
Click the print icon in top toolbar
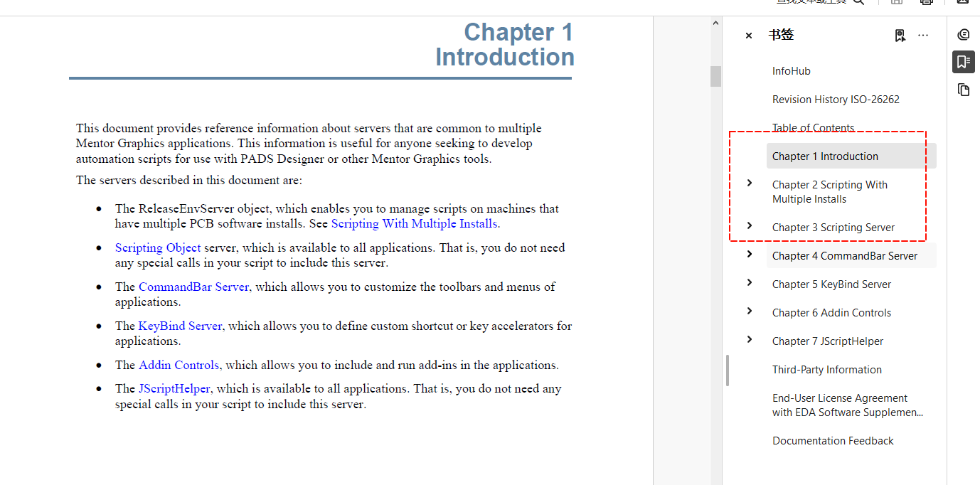926,2
